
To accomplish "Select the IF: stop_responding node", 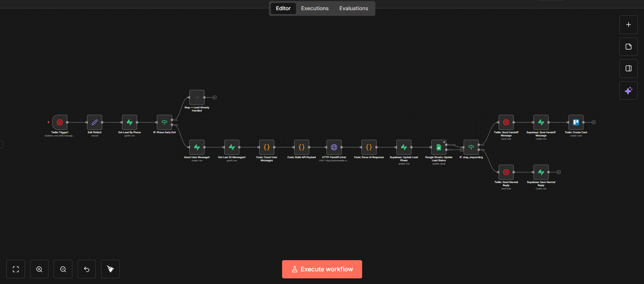I will click(471, 147).
